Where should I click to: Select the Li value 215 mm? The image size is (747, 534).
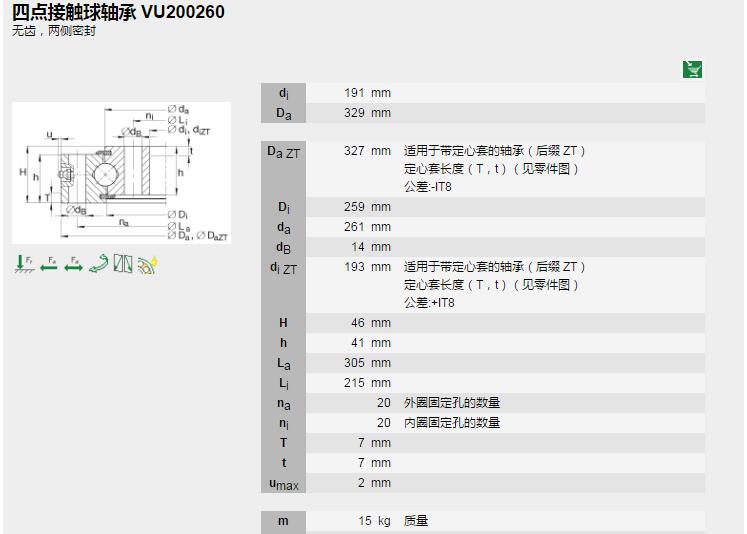367,383
